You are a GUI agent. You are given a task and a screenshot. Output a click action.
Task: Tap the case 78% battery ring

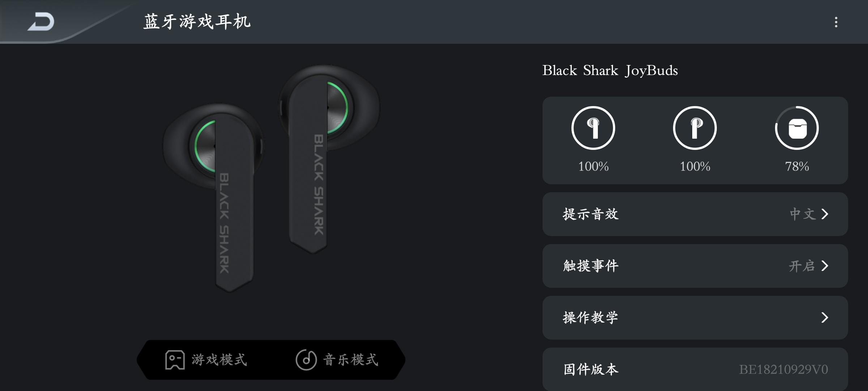[797, 128]
